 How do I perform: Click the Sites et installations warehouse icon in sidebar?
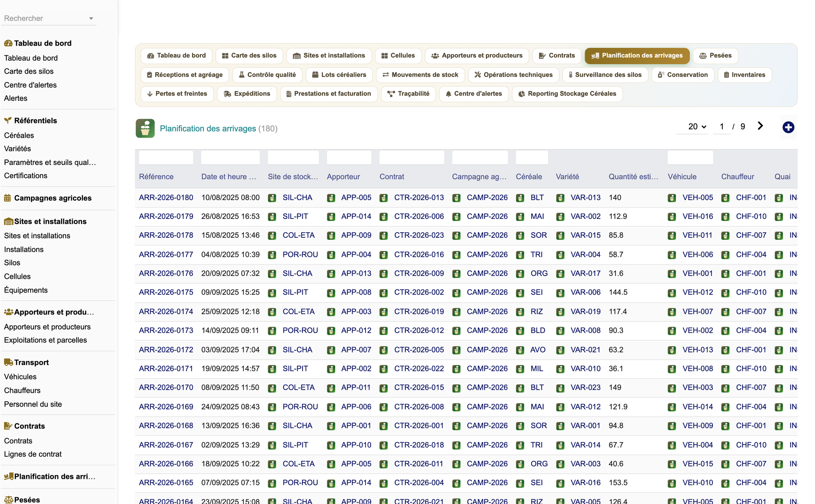8,221
